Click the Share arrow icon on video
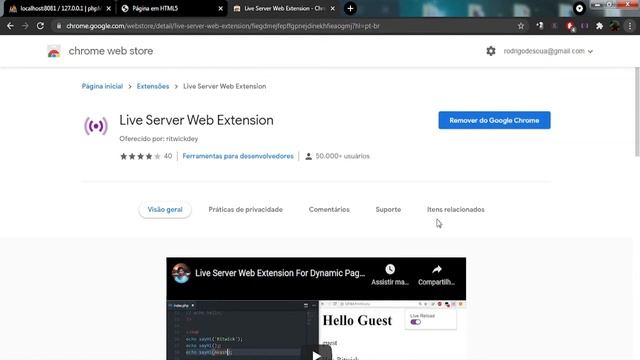Screen dimensions: 640x360 (x=437, y=269)
